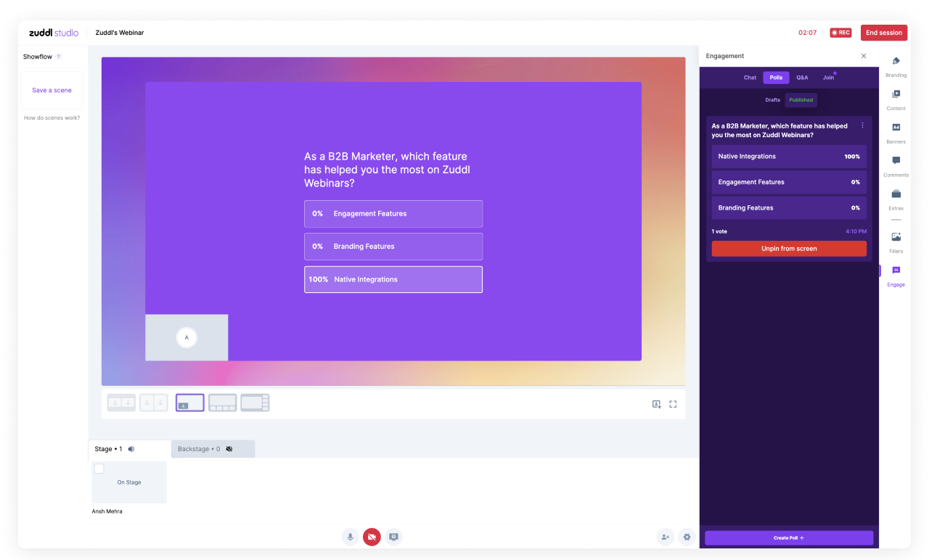929x560 pixels.
Task: Click the Zuddl's Webinar title
Action: tap(120, 33)
